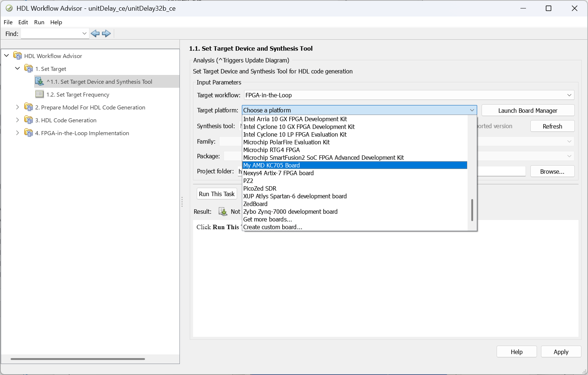The image size is (588, 375).
Task: Click the icon next to "1.2. Set Target Frequency"
Action: tap(40, 94)
